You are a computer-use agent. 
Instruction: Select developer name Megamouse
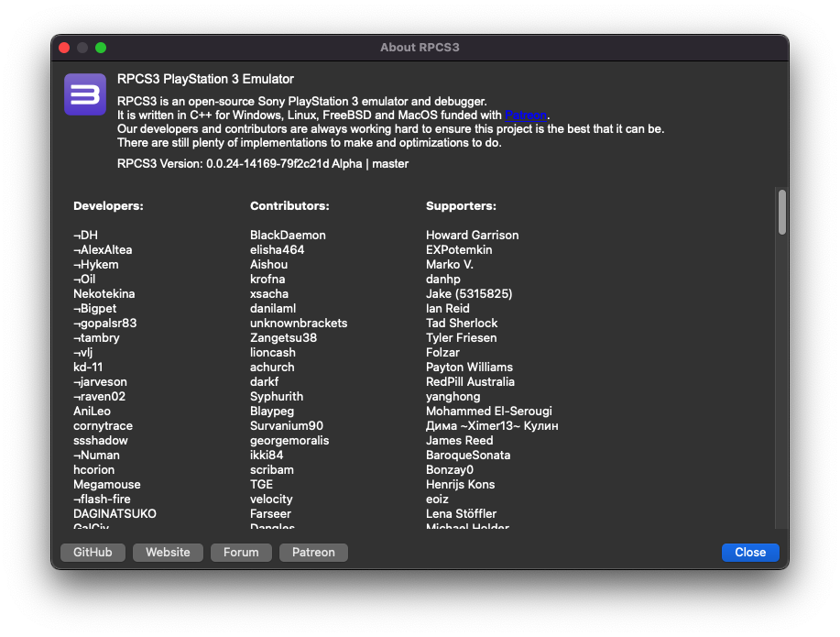pos(106,485)
